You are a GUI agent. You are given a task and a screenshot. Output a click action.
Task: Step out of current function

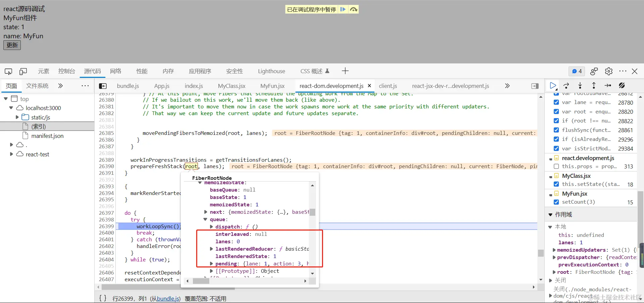(x=594, y=86)
